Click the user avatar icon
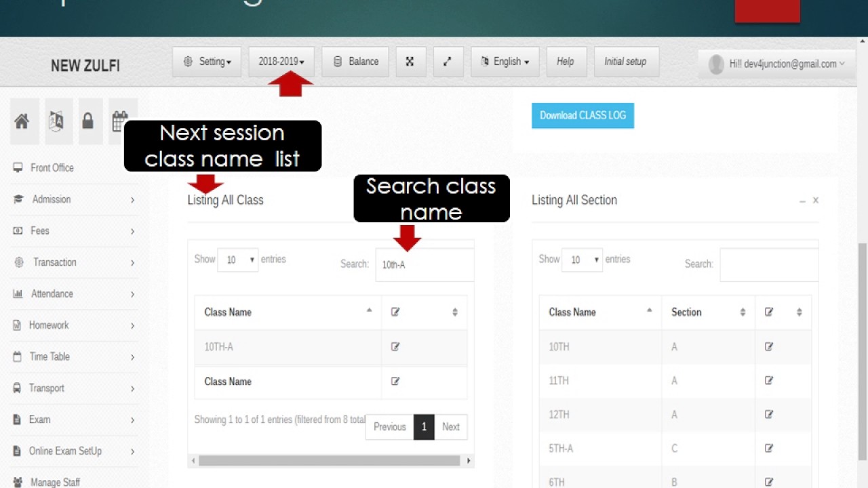Viewport: 868px width, 488px height. [716, 64]
